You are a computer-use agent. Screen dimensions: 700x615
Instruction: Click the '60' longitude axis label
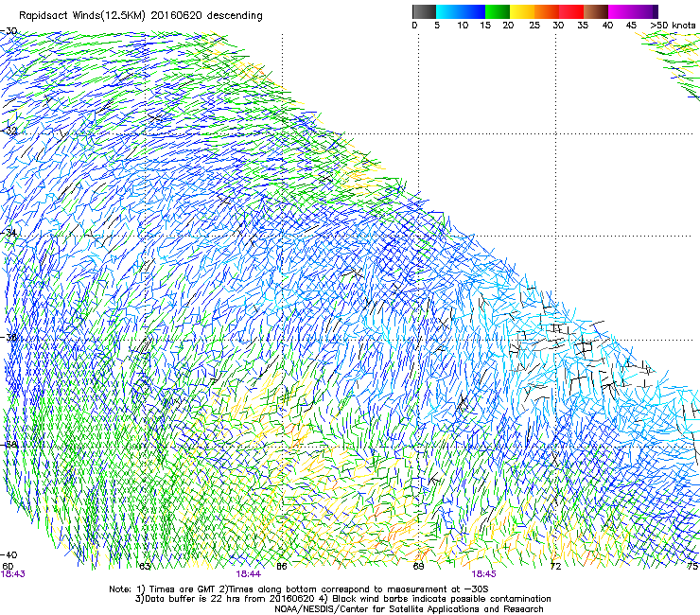[x=8, y=567]
